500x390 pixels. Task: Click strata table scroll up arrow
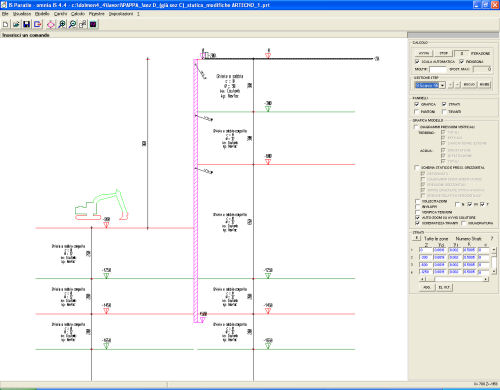(x=494, y=249)
